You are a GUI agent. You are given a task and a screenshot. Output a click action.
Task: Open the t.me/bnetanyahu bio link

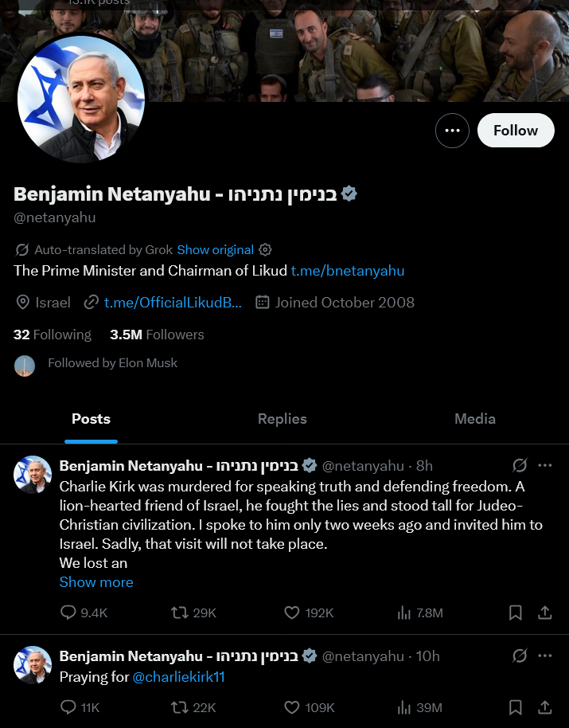pyautogui.click(x=348, y=271)
